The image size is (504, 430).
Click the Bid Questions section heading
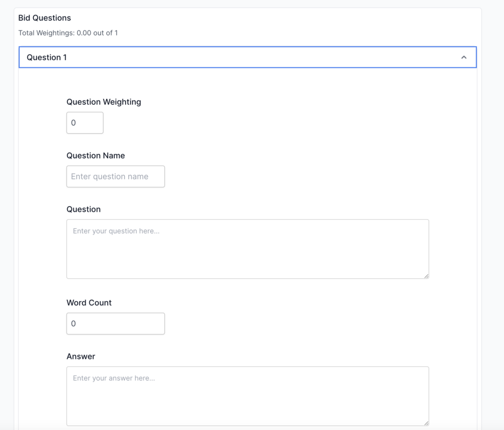point(44,18)
